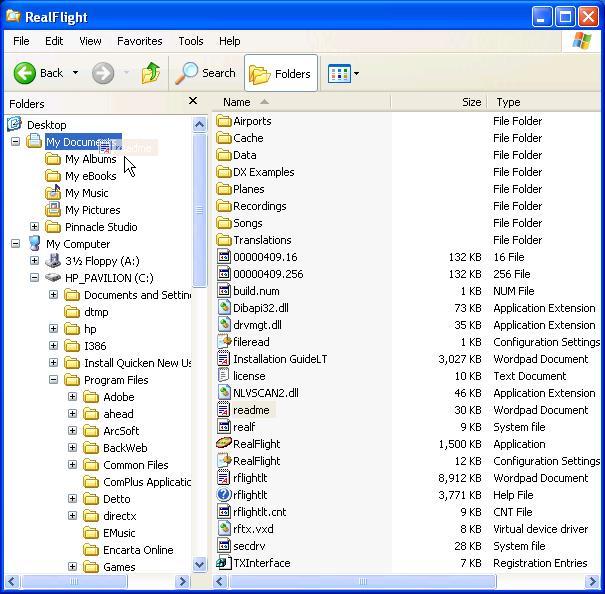Select the fileread configuration icon

[x=224, y=342]
